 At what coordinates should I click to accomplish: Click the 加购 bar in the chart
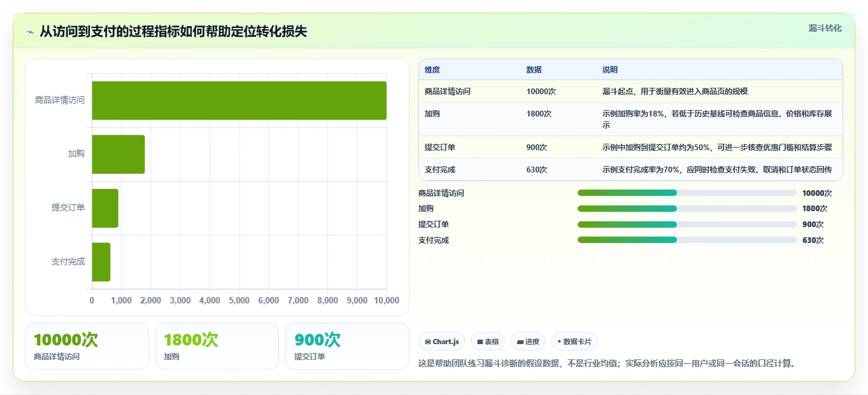point(118,154)
